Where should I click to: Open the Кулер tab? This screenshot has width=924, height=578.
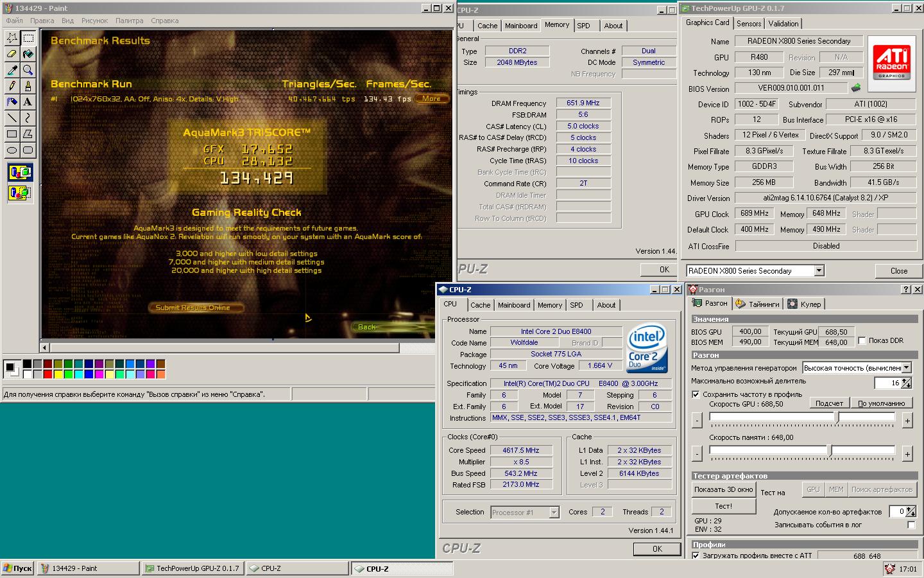point(805,304)
